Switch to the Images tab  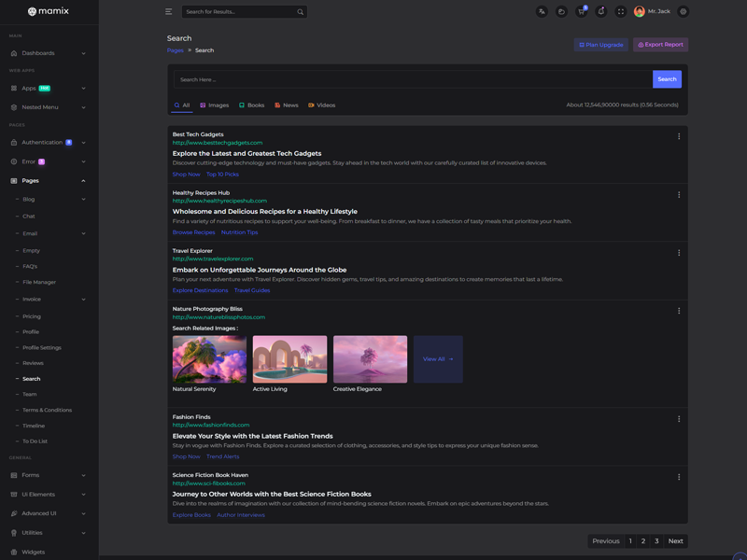pos(214,105)
